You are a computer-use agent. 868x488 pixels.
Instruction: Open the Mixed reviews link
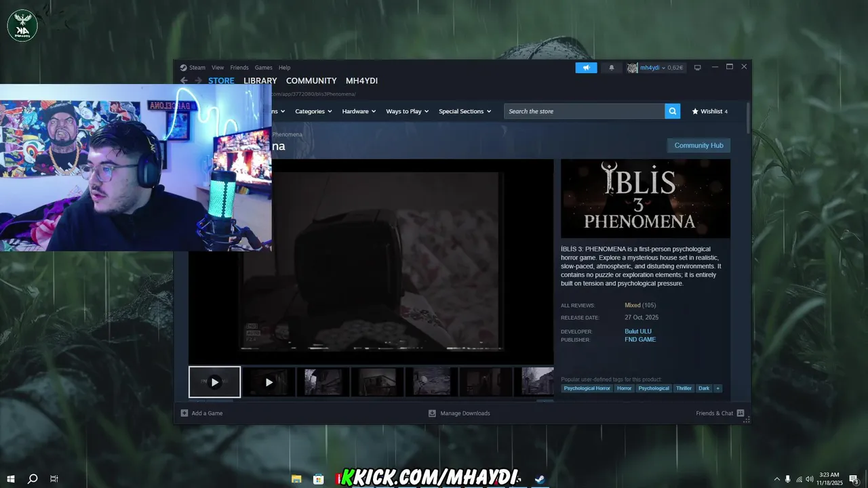click(633, 305)
